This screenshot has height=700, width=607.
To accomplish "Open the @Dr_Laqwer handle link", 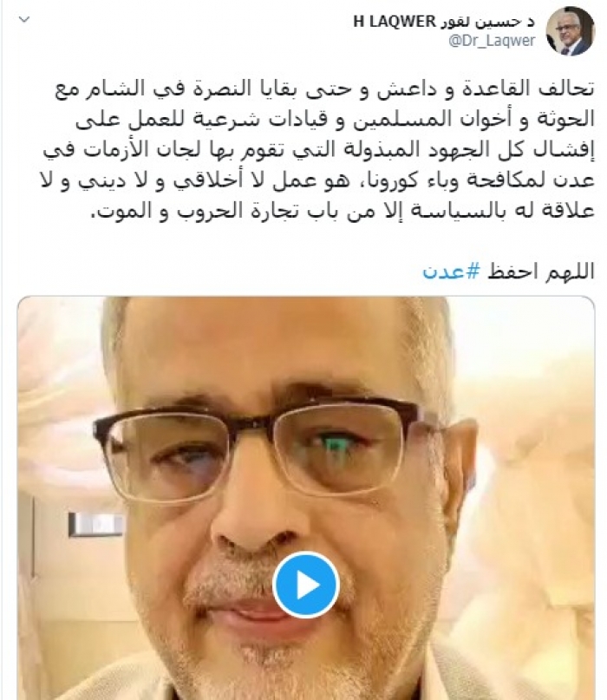I will (492, 41).
